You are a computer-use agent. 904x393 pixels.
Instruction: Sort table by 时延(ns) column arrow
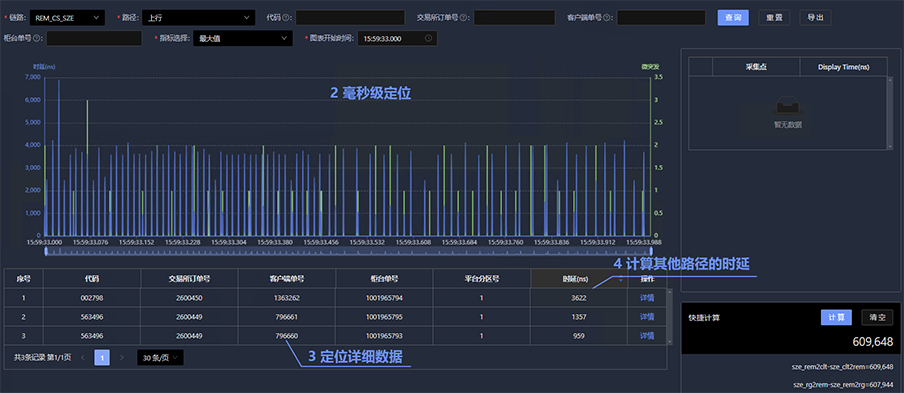(x=620, y=279)
